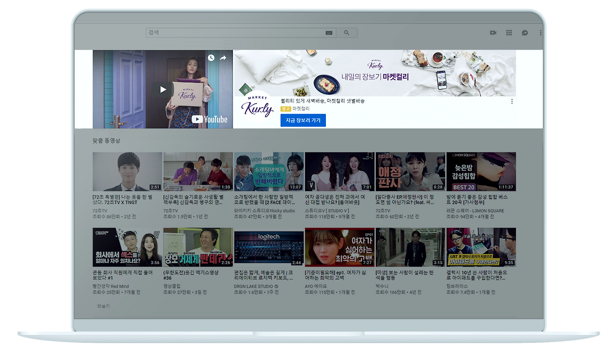Open channel 영상클립
Image resolution: width=609 pixels, height=364 pixels.
click(172, 287)
